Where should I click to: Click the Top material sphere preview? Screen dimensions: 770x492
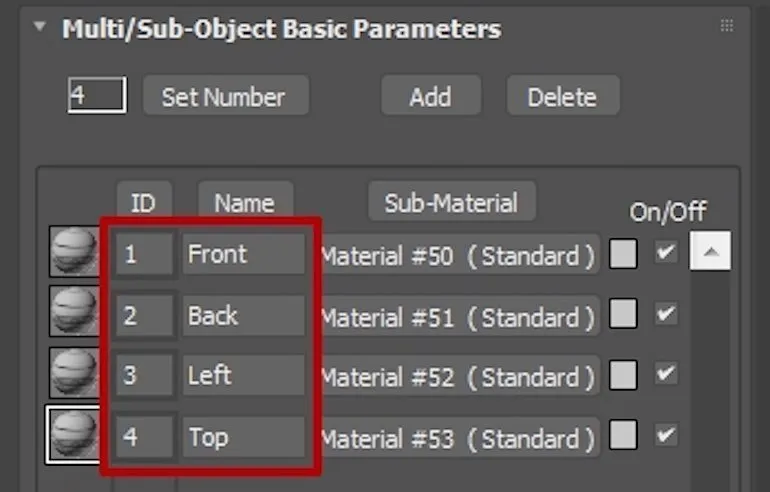pos(73,435)
